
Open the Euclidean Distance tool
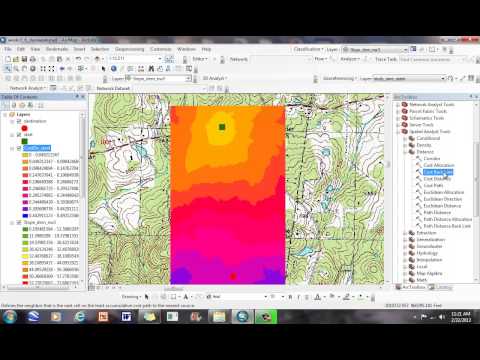tap(442, 206)
